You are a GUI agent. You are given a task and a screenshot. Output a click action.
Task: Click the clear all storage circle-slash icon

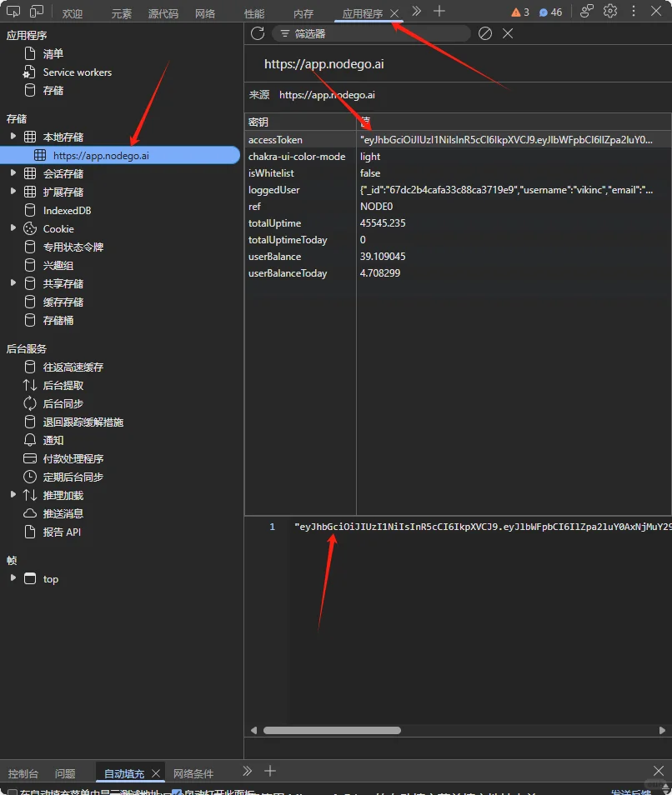[485, 33]
